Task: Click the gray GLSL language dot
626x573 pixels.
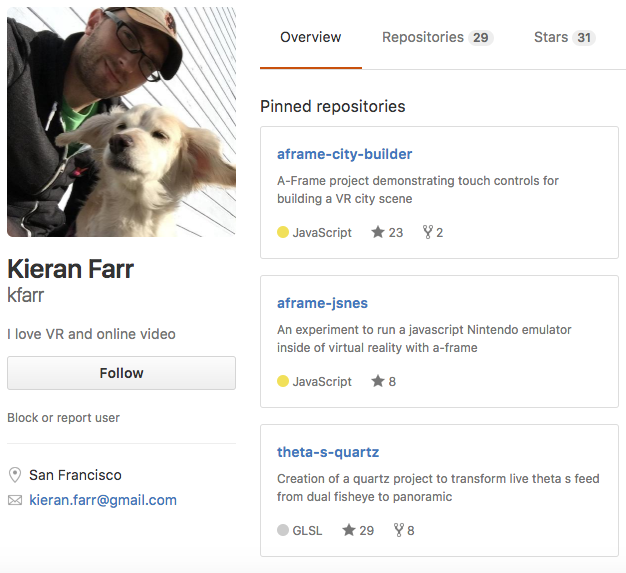Action: (x=283, y=530)
